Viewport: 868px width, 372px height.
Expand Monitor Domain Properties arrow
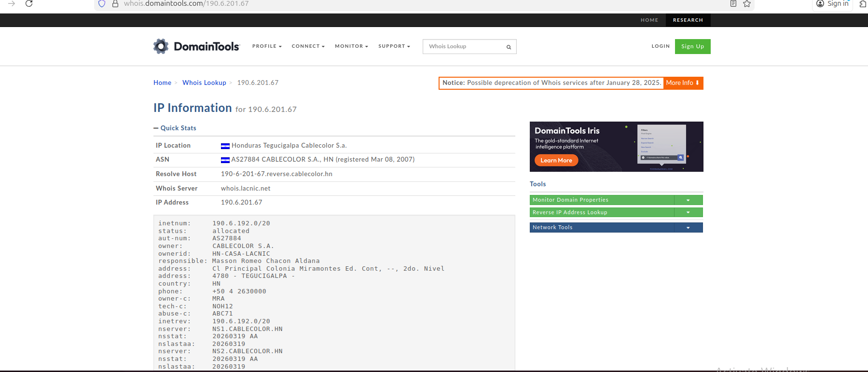688,200
